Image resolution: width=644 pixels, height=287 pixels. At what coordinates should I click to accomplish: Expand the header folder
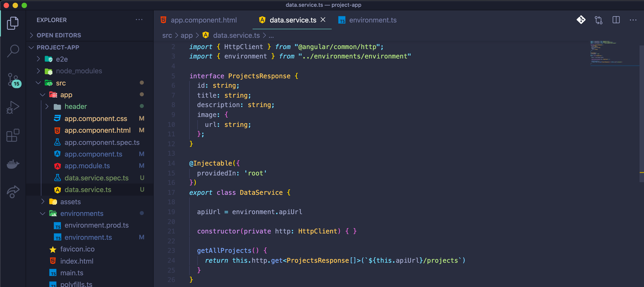pos(76,107)
